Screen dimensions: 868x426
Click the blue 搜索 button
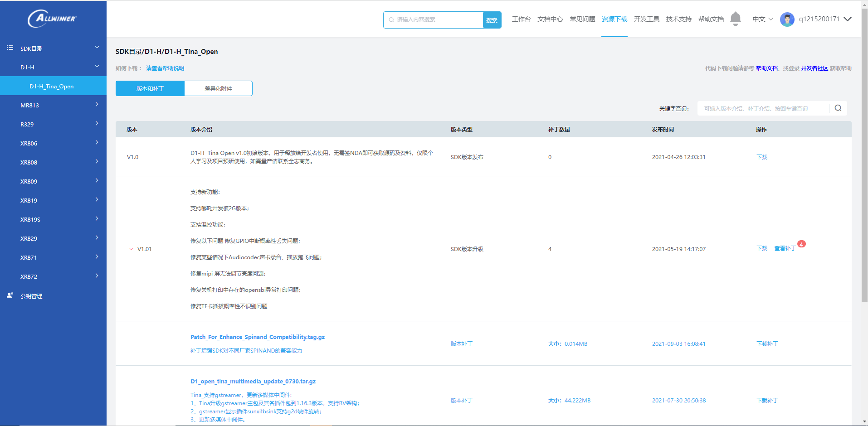point(492,20)
